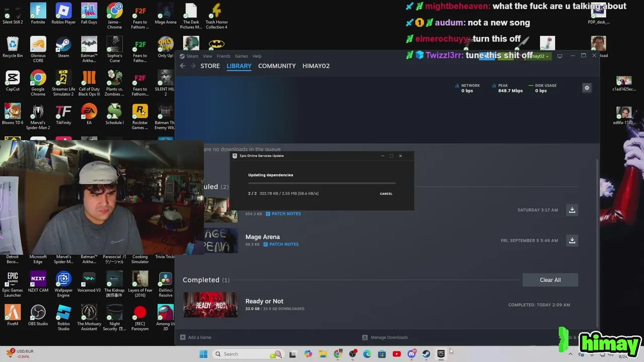
Task: Open patch notes for the 654.2 KB update
Action: coord(283,214)
